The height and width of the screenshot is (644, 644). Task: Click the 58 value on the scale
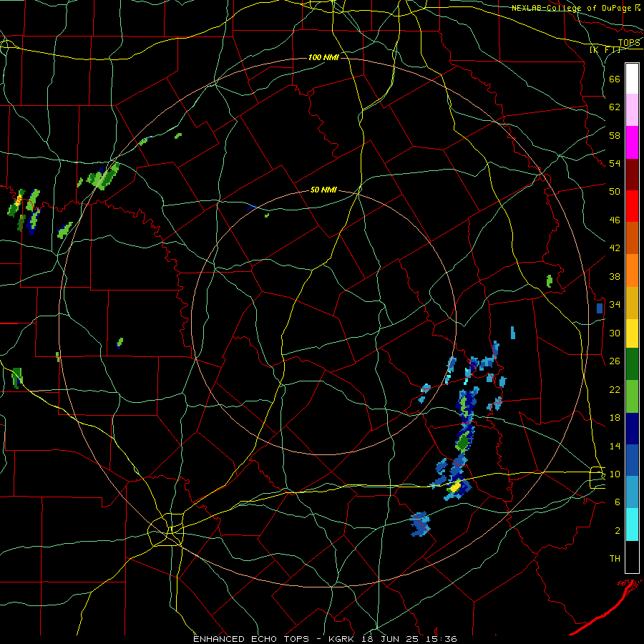(x=615, y=135)
